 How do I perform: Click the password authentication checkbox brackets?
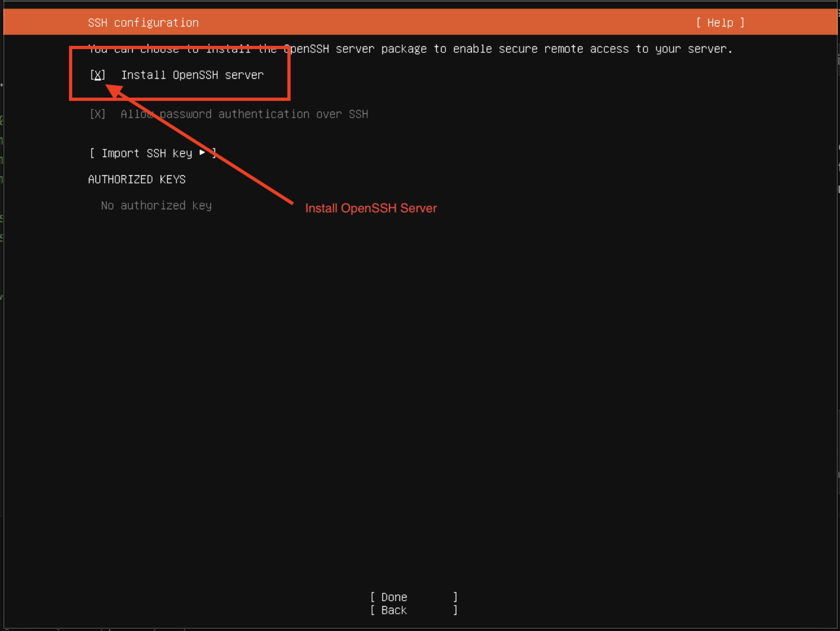point(98,114)
